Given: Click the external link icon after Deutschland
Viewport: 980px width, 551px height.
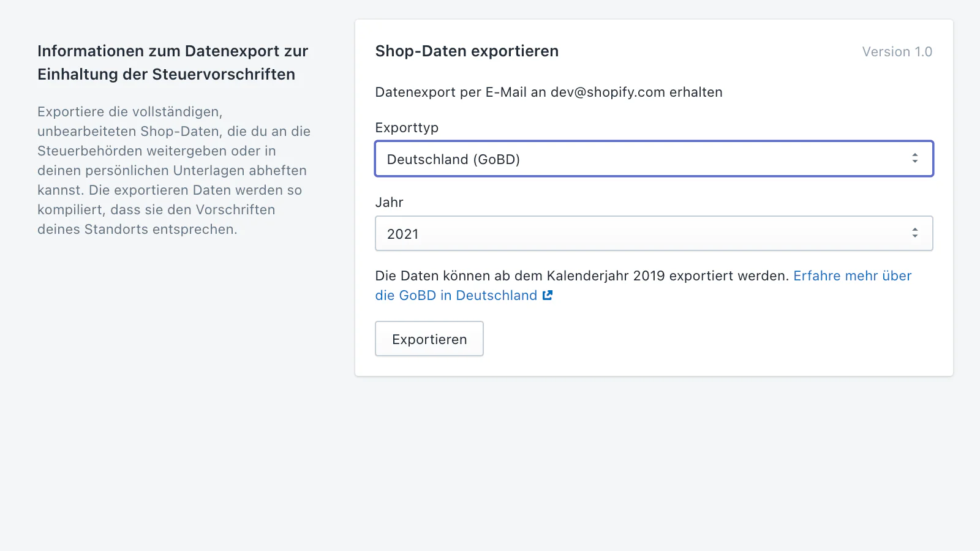Looking at the screenshot, I should pyautogui.click(x=548, y=295).
